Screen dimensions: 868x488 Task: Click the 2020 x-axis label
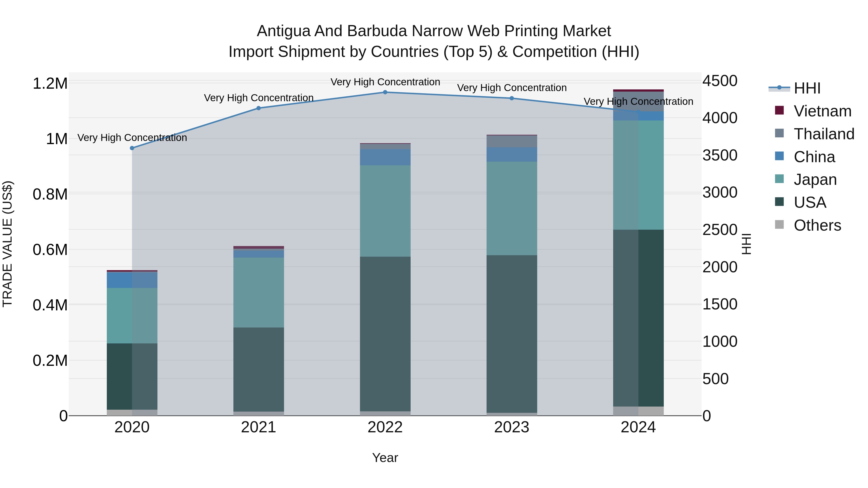[x=132, y=427]
